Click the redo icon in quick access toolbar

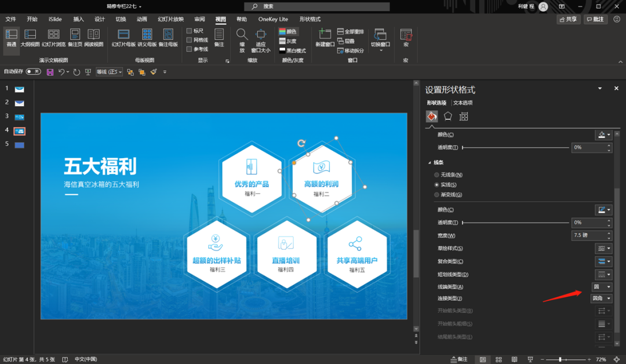77,72
